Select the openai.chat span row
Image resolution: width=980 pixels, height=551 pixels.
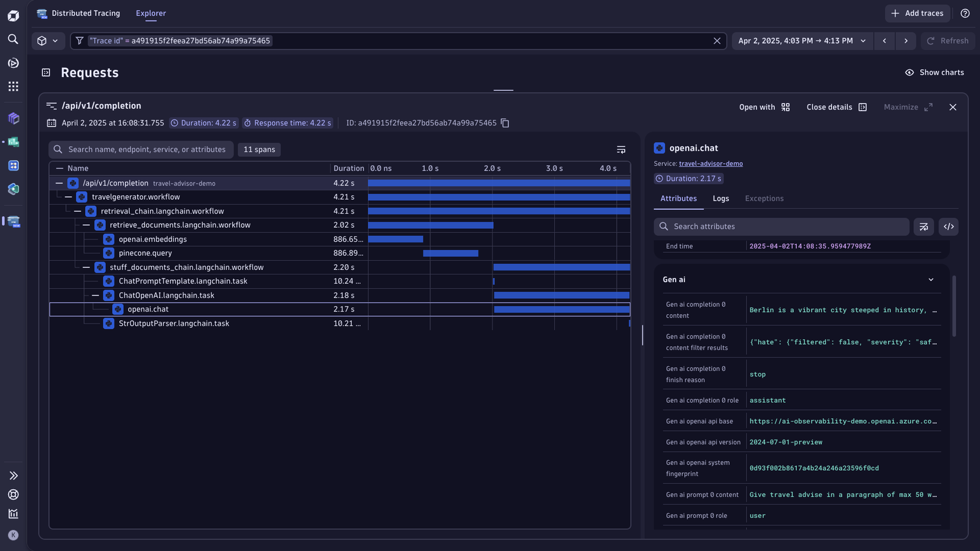pos(340,310)
